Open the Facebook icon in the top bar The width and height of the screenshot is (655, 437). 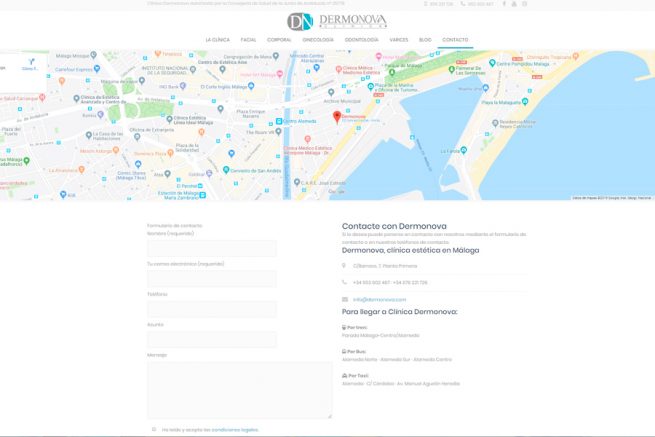coord(504,4)
